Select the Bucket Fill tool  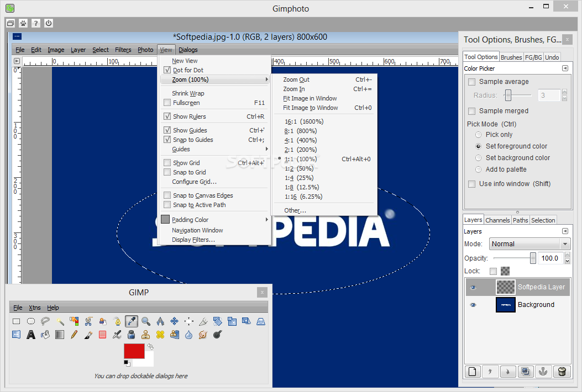tap(45, 335)
